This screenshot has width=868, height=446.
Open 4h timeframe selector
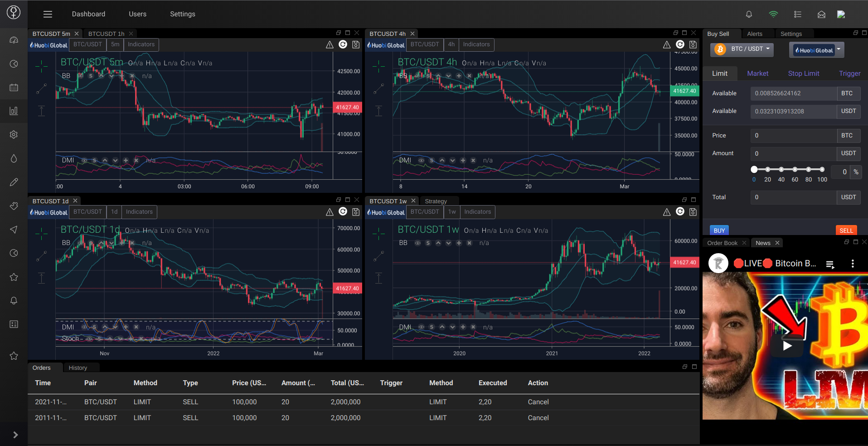coord(451,44)
